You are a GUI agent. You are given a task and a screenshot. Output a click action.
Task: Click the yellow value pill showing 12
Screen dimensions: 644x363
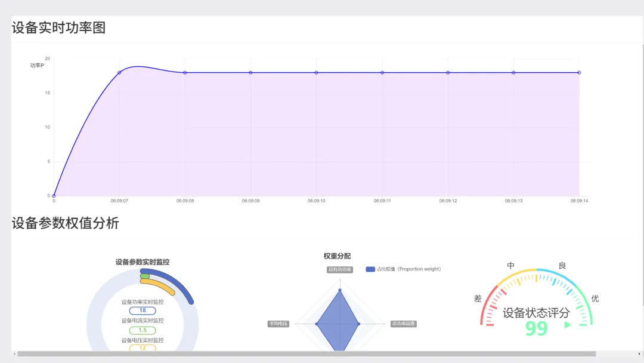pyautogui.click(x=143, y=348)
